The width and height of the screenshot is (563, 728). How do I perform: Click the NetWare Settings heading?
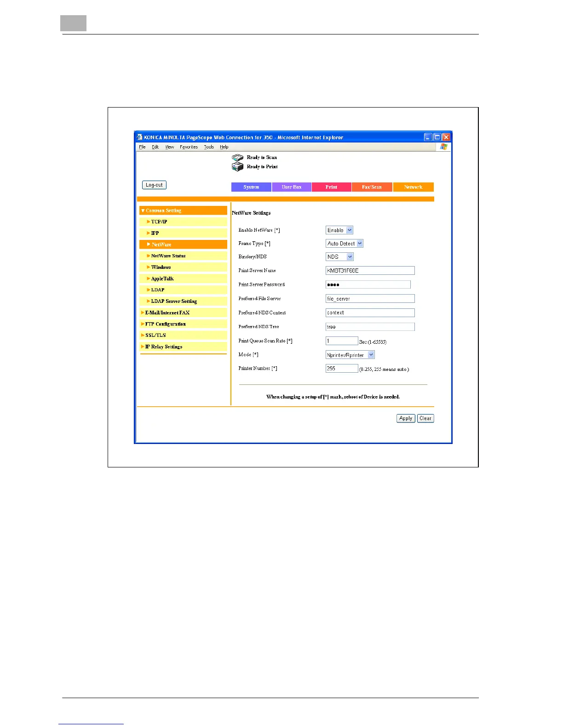(x=251, y=213)
